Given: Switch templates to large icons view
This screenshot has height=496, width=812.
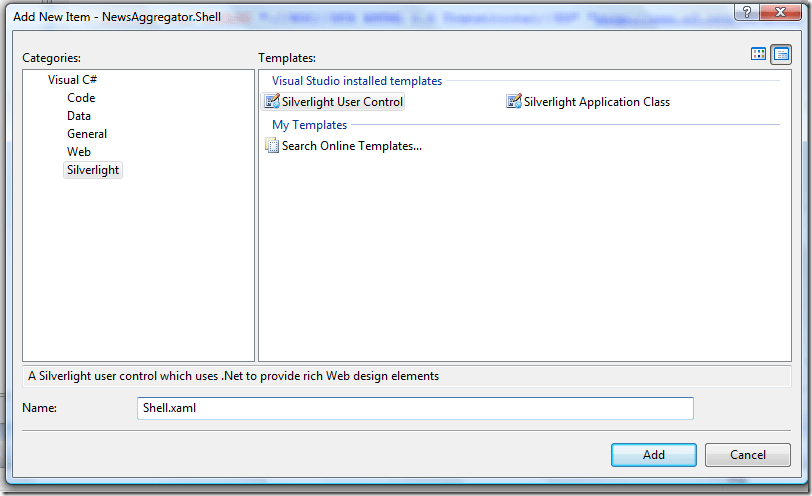Looking at the screenshot, I should (x=759, y=54).
